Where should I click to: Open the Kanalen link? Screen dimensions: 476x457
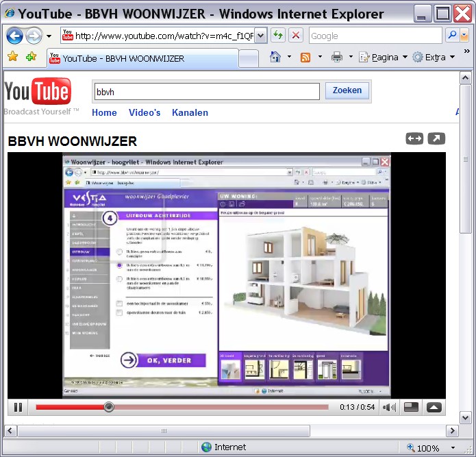[x=190, y=112]
